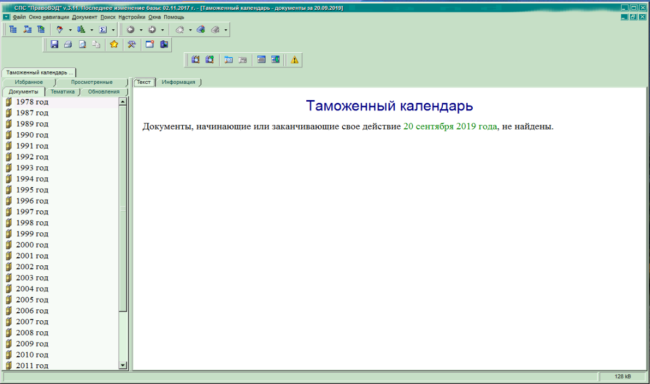The image size is (650, 384).
Task: Open dropdown arrow next to diamond marker icon
Action: pyautogui.click(x=70, y=30)
